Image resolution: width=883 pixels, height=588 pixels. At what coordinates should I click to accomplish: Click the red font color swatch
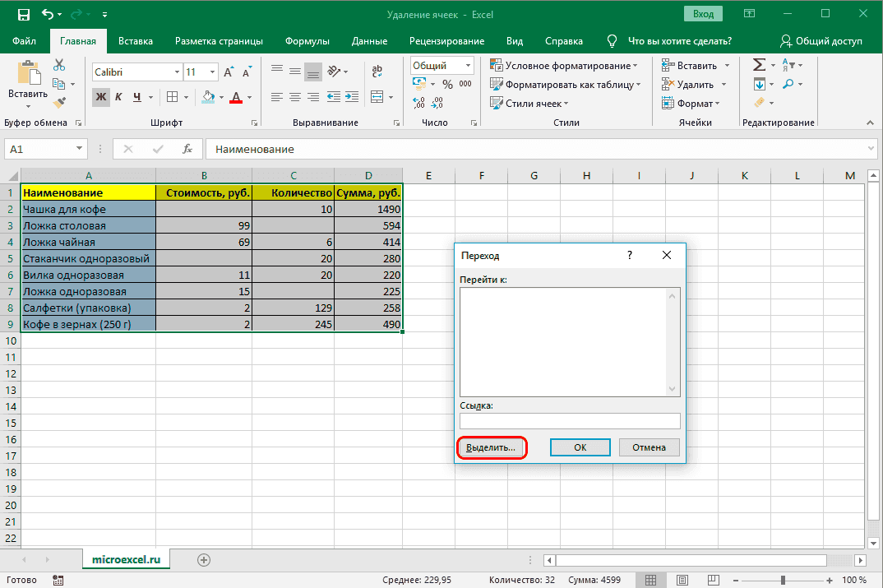(236, 98)
